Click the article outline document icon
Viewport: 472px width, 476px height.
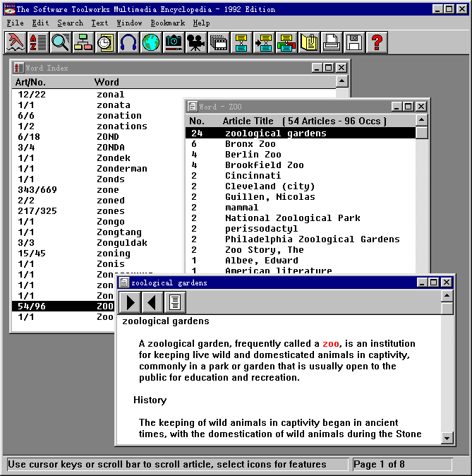[175, 302]
